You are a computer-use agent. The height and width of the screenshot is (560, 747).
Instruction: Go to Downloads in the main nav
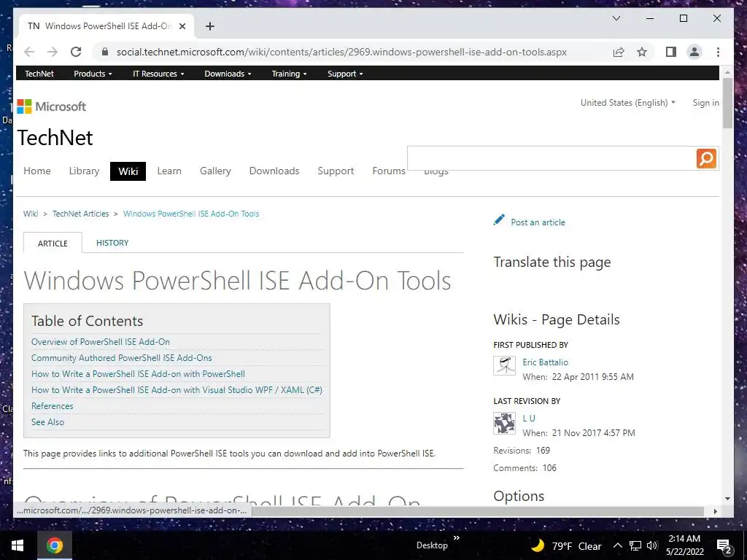274,171
